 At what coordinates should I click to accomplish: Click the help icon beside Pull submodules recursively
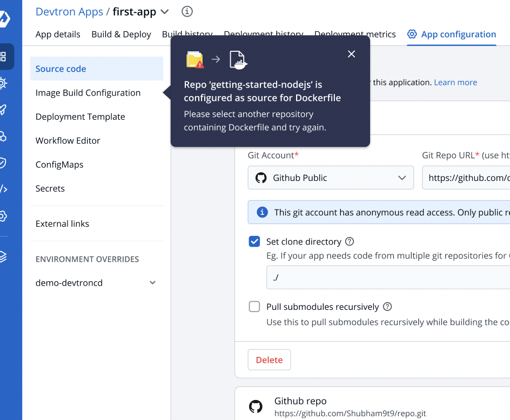point(387,307)
